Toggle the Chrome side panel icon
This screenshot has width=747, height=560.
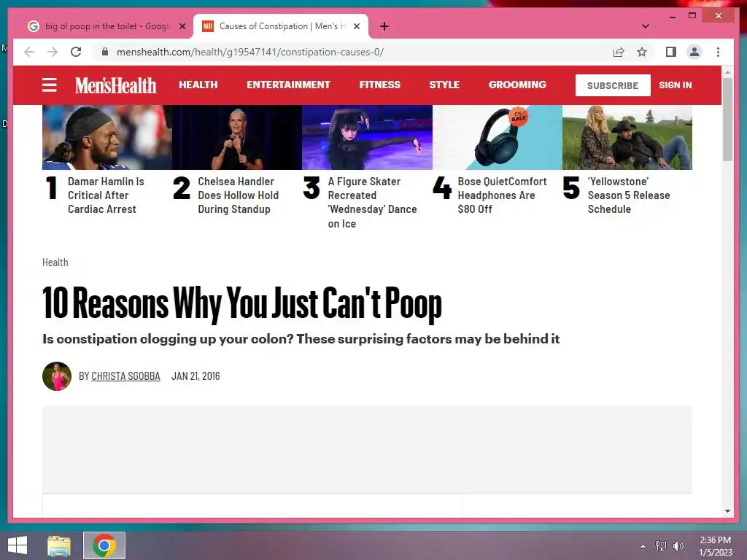(671, 52)
